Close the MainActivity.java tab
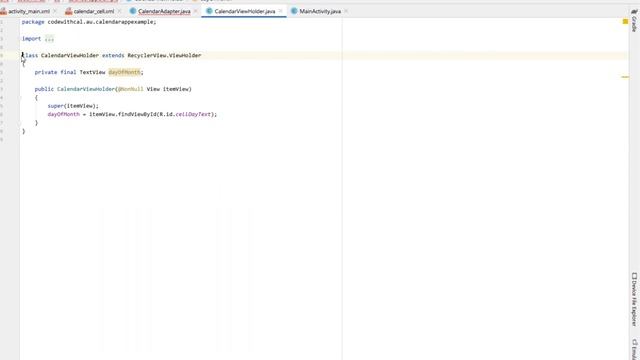 [346, 11]
